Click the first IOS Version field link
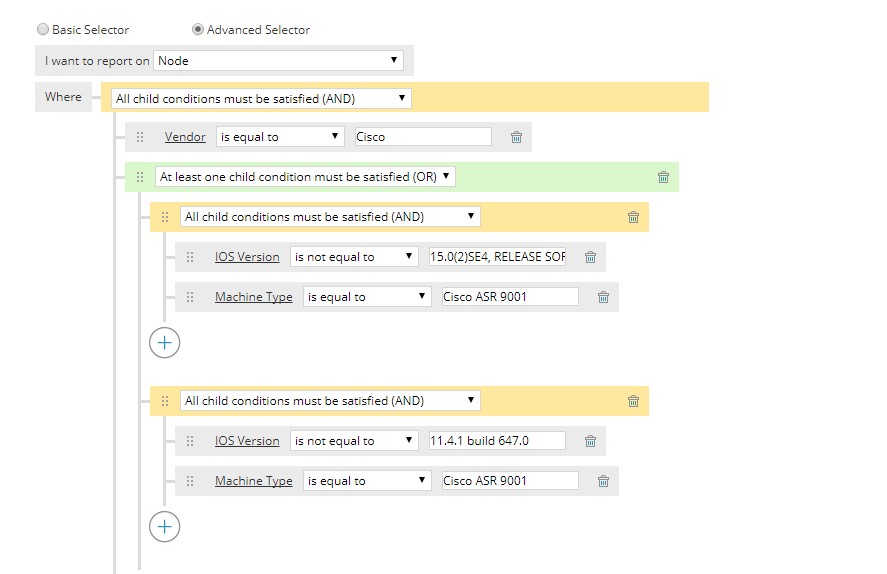The image size is (887, 574). 247,257
